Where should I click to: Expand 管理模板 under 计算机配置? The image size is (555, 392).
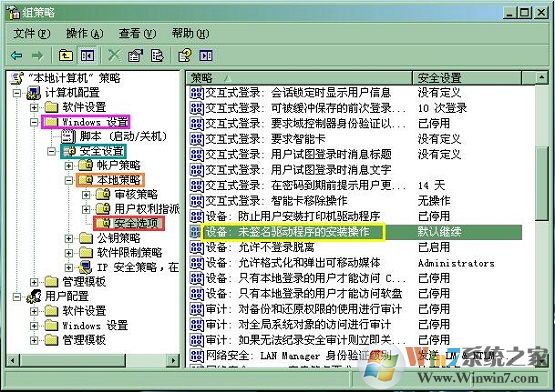point(34,282)
